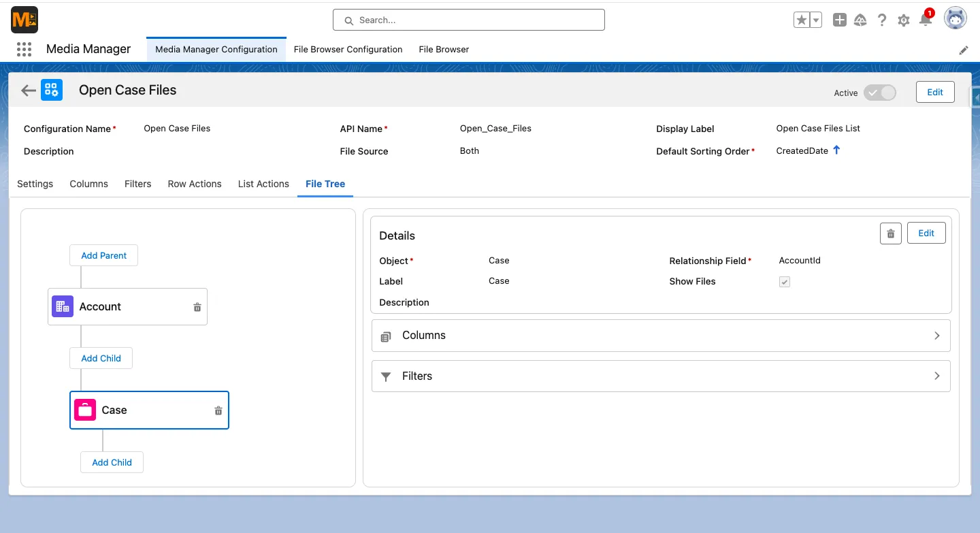This screenshot has height=533, width=980.
Task: Open the App Launcher waffle icon
Action: tap(24, 49)
